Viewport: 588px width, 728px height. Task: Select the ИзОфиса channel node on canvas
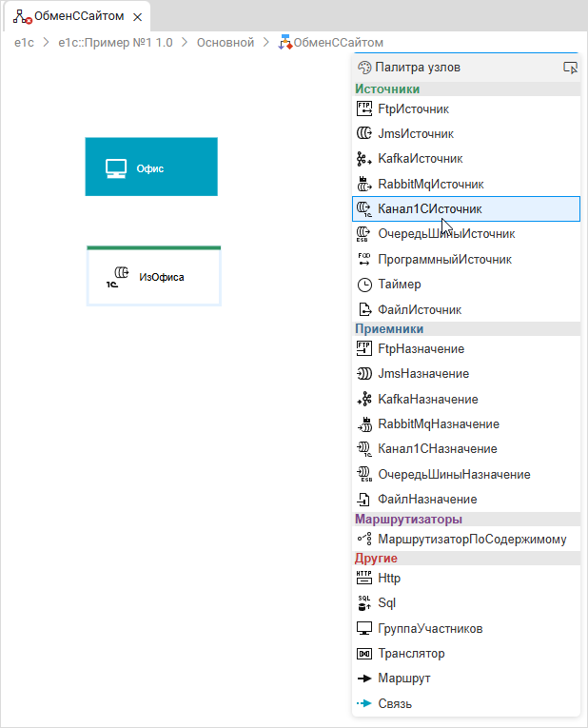153,277
